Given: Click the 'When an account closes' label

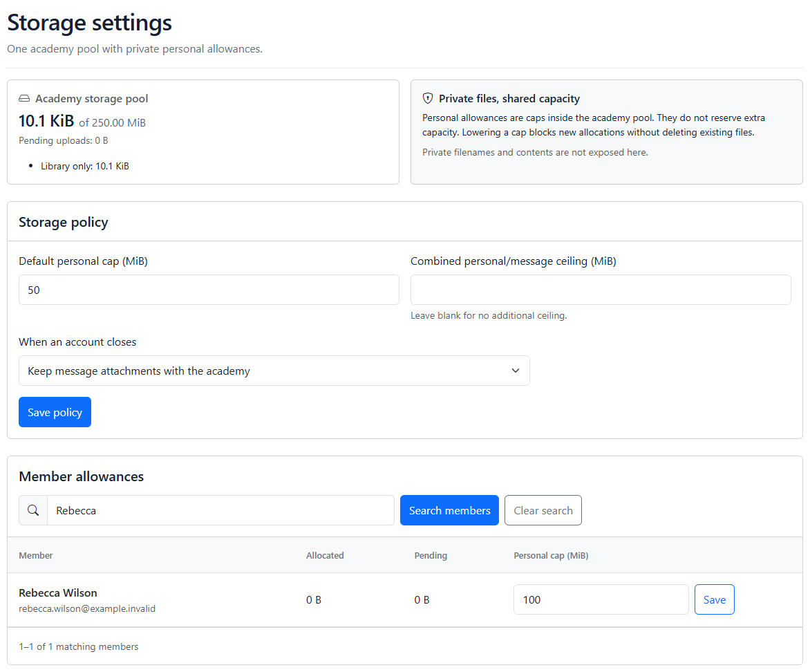Looking at the screenshot, I should coord(77,342).
